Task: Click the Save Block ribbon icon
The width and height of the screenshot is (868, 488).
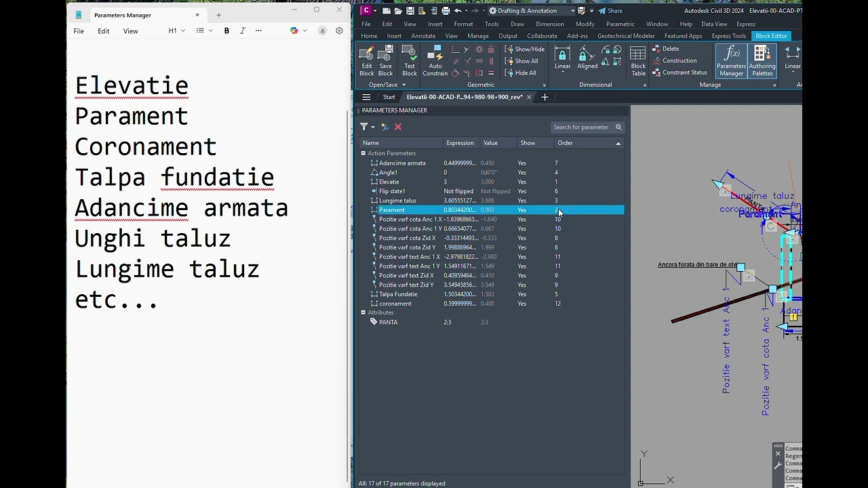Action: tap(385, 61)
